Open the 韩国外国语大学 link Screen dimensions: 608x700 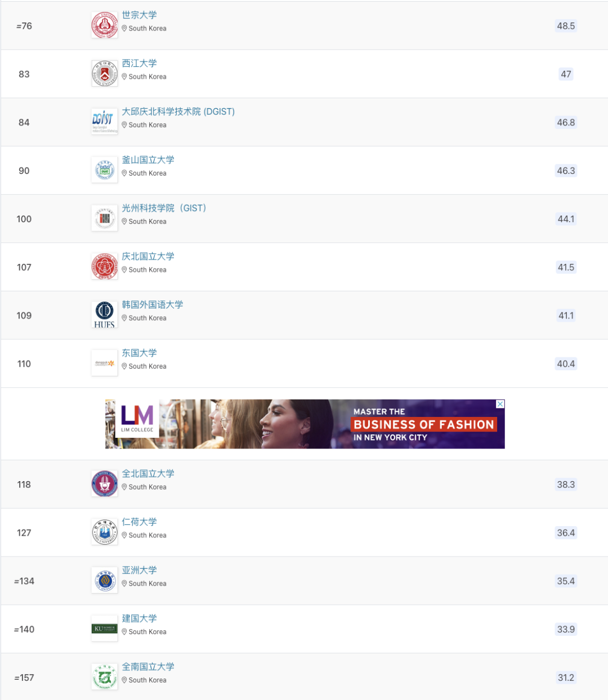(x=153, y=305)
